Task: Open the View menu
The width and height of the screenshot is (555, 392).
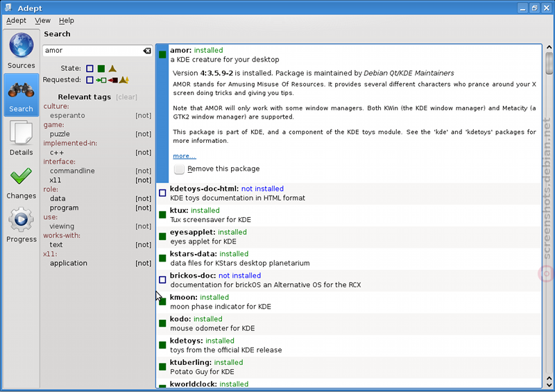Action: [x=42, y=21]
